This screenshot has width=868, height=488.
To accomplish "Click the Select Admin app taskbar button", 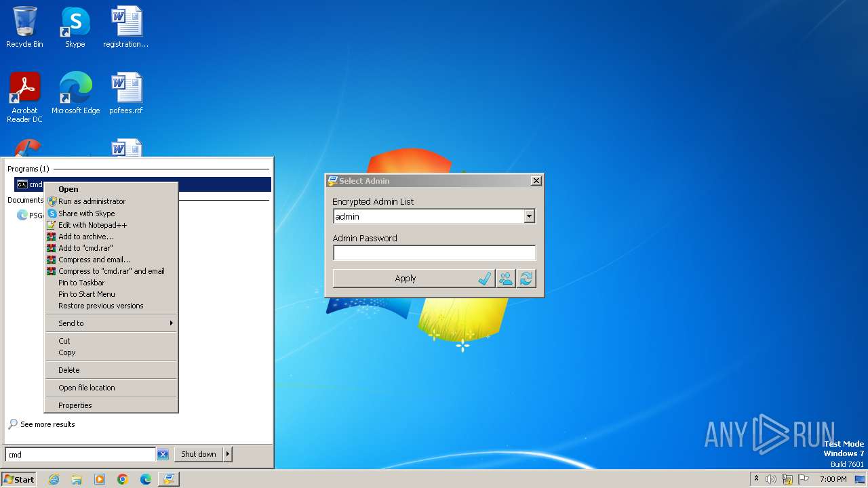I will pyautogui.click(x=169, y=479).
